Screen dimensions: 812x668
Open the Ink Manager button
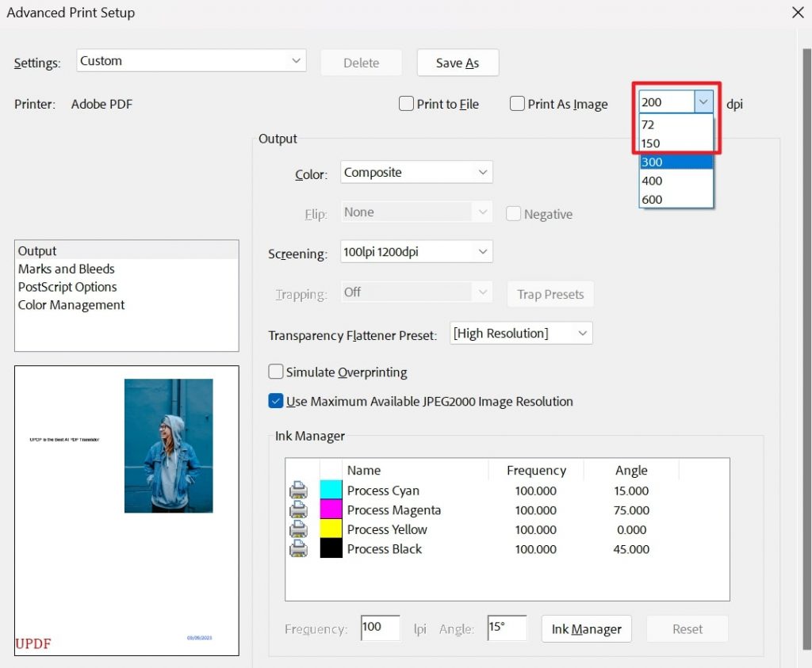[x=586, y=629]
